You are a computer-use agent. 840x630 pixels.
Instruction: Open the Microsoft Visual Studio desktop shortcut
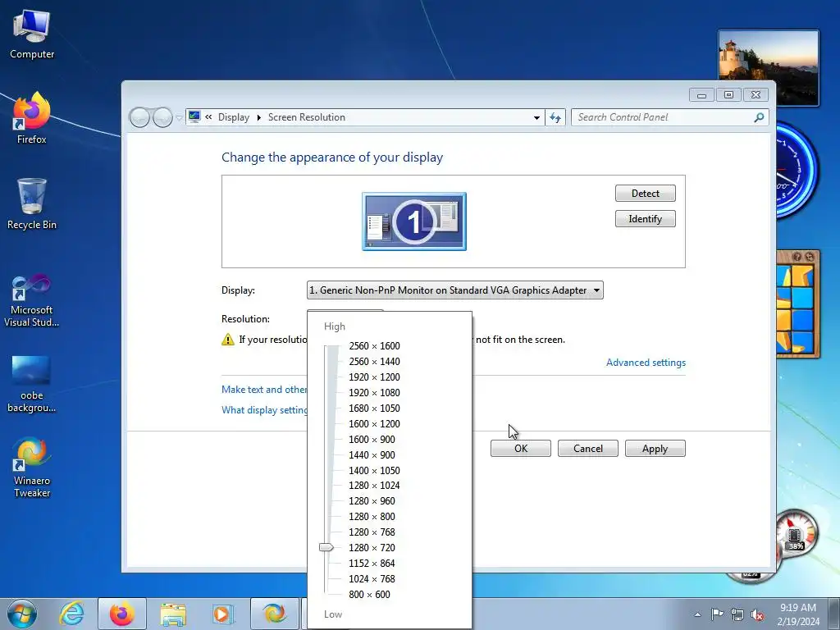click(x=32, y=300)
